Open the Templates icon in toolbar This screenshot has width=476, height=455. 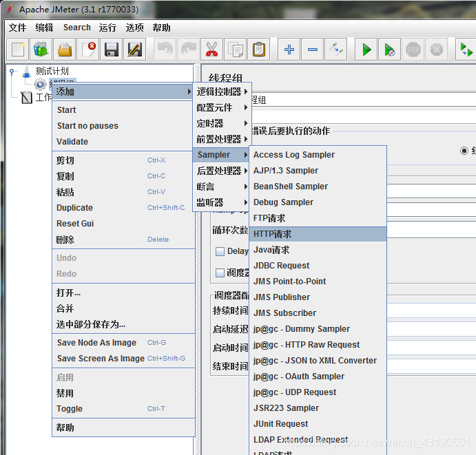pos(41,49)
